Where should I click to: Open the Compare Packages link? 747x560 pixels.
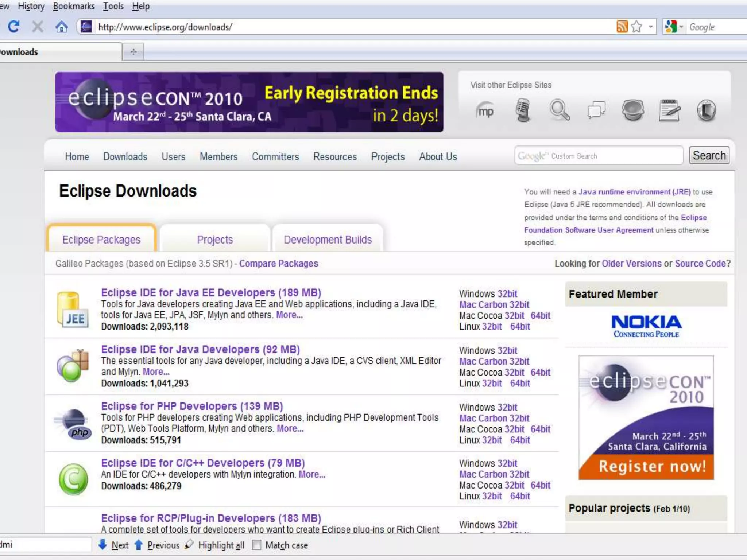[x=278, y=263]
